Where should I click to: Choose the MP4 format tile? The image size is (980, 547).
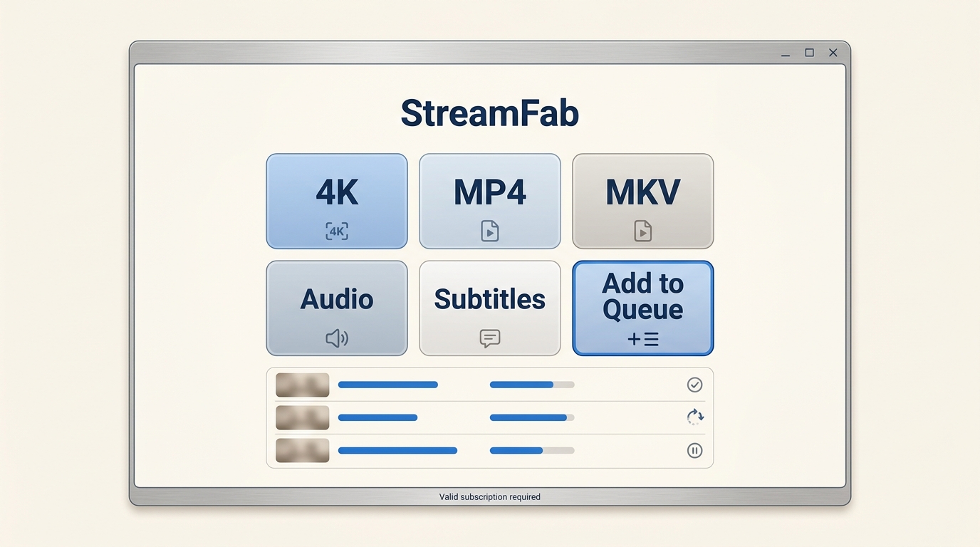coord(490,201)
